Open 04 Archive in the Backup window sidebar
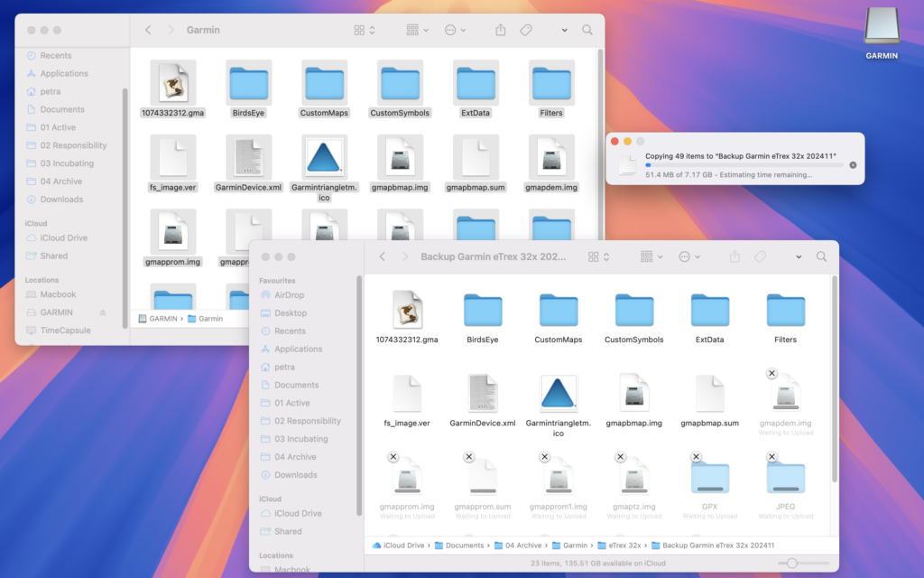This screenshot has width=924, height=578. tap(295, 457)
